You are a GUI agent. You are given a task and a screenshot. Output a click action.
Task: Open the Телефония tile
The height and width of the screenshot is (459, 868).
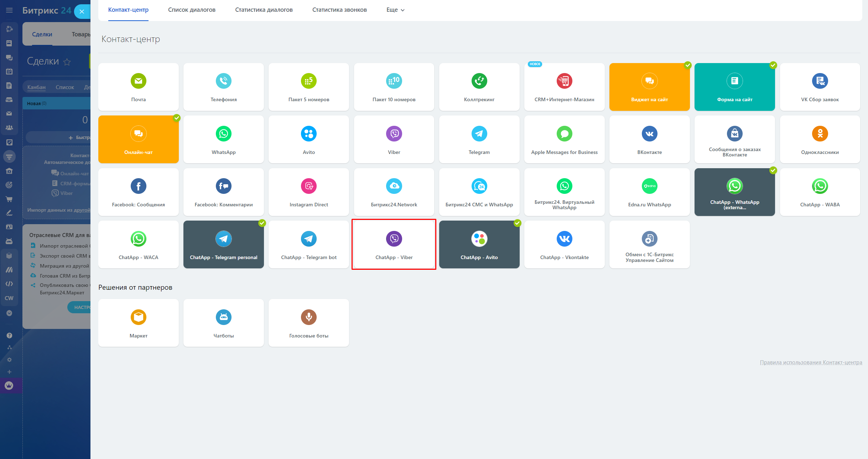coord(223,87)
